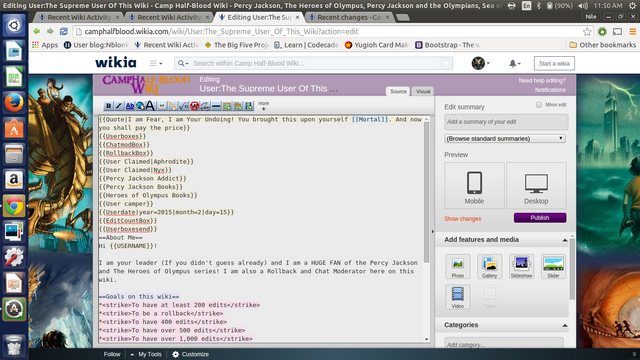Image resolution: width=640 pixels, height=360 pixels.
Task: Switch to Recent changes browser tab
Action: (349, 17)
